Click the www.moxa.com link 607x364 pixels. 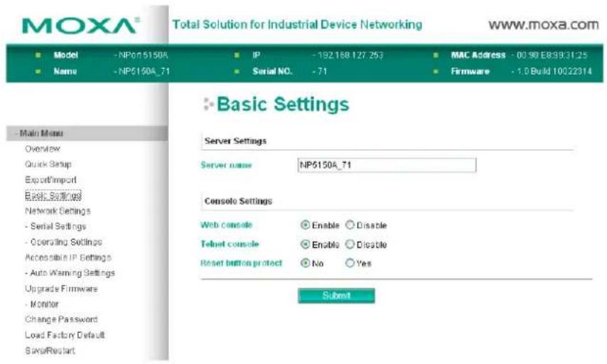point(544,25)
